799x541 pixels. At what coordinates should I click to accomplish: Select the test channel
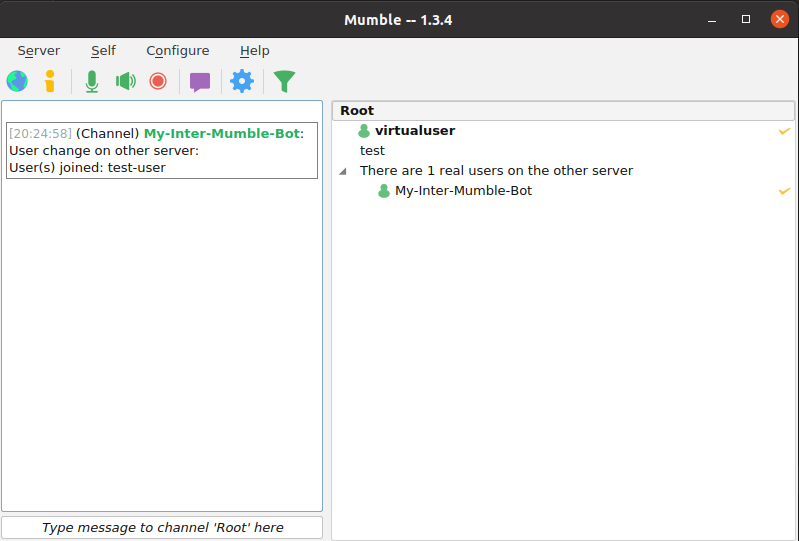372,151
